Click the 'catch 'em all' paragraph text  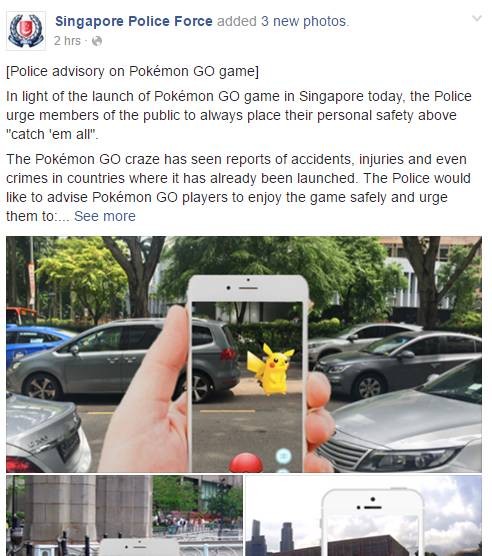[239, 115]
